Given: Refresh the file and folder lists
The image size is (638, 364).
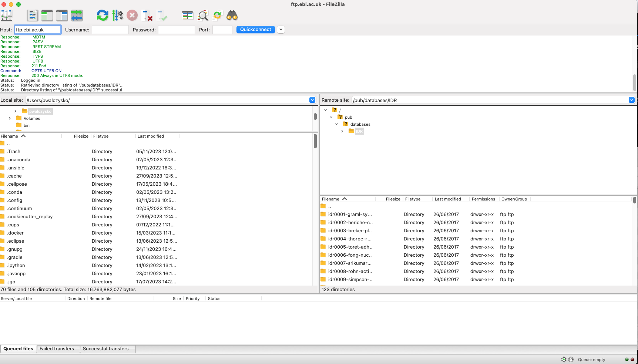Looking at the screenshot, I should click(103, 16).
